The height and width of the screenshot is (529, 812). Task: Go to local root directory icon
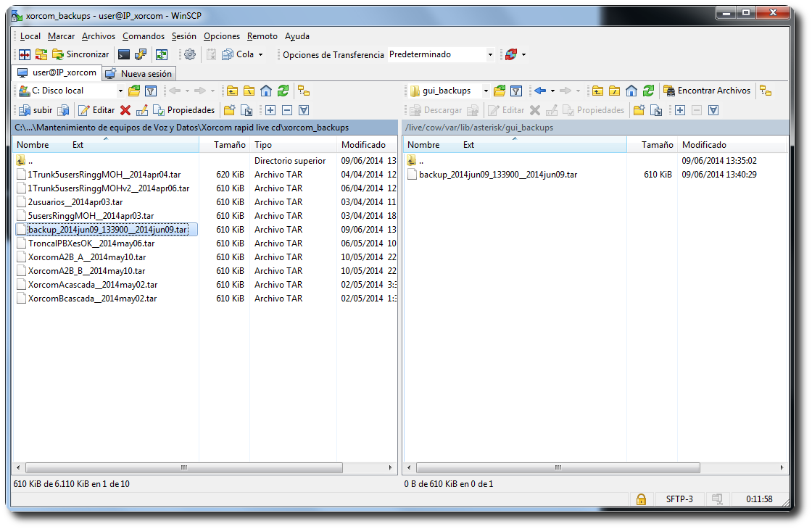249,91
